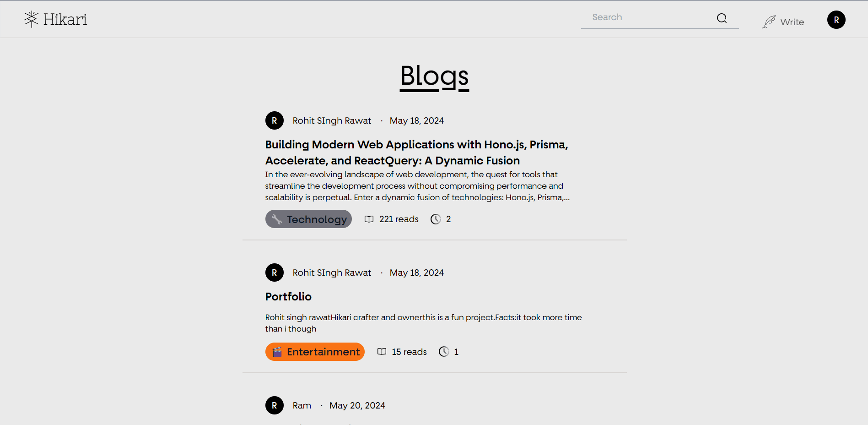The width and height of the screenshot is (868, 425).
Task: Click the feather quill Write icon
Action: [x=769, y=22]
